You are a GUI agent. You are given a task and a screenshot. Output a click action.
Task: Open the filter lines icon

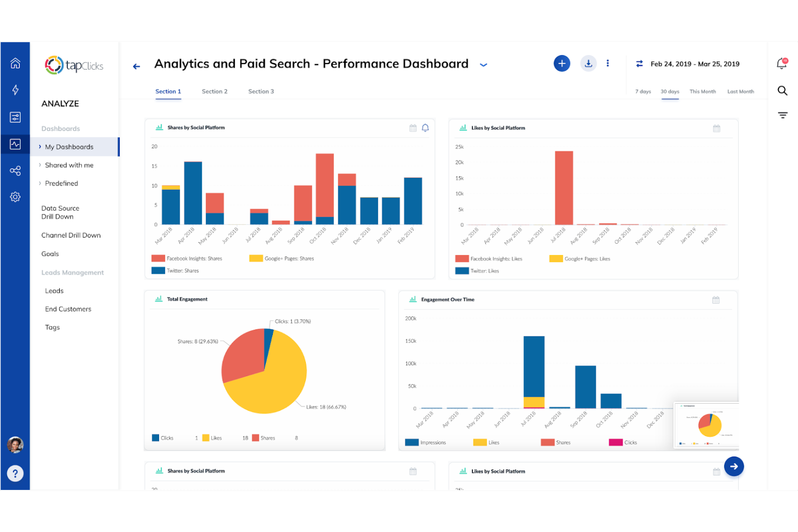coord(782,115)
